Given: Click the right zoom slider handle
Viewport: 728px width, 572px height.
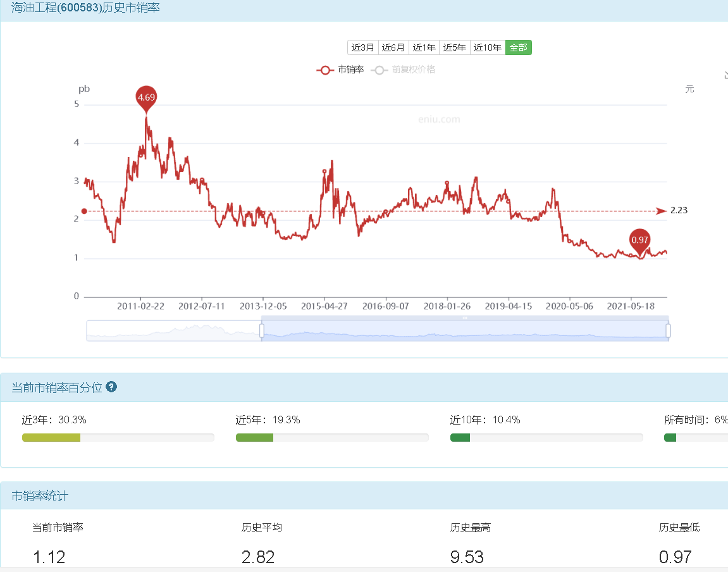Looking at the screenshot, I should (668, 330).
